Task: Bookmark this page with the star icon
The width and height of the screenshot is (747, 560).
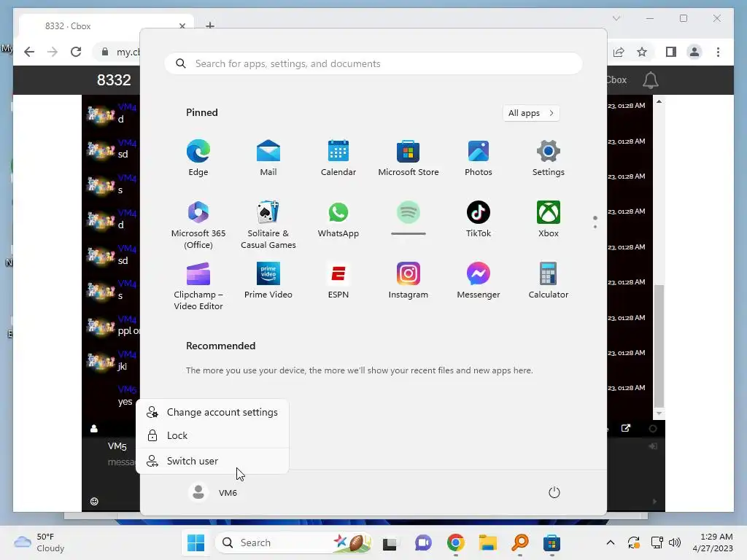Action: [x=642, y=52]
